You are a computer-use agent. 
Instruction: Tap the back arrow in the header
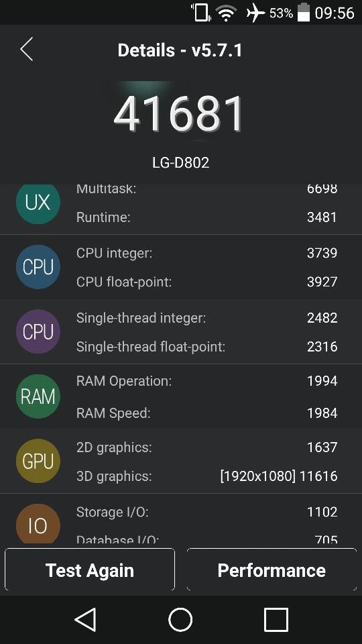pos(27,50)
